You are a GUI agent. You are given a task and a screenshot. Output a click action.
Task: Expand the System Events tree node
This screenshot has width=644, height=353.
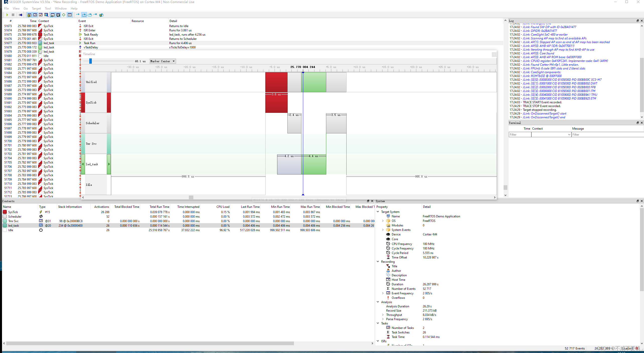point(383,230)
